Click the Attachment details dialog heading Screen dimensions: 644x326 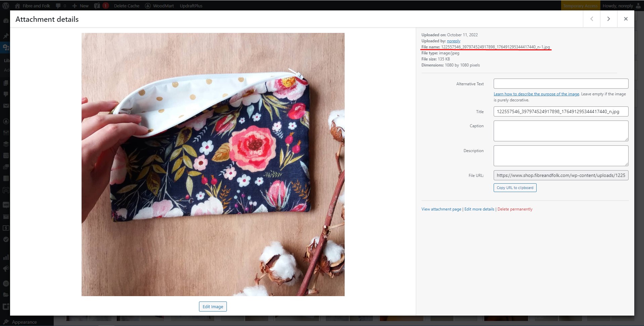point(47,19)
